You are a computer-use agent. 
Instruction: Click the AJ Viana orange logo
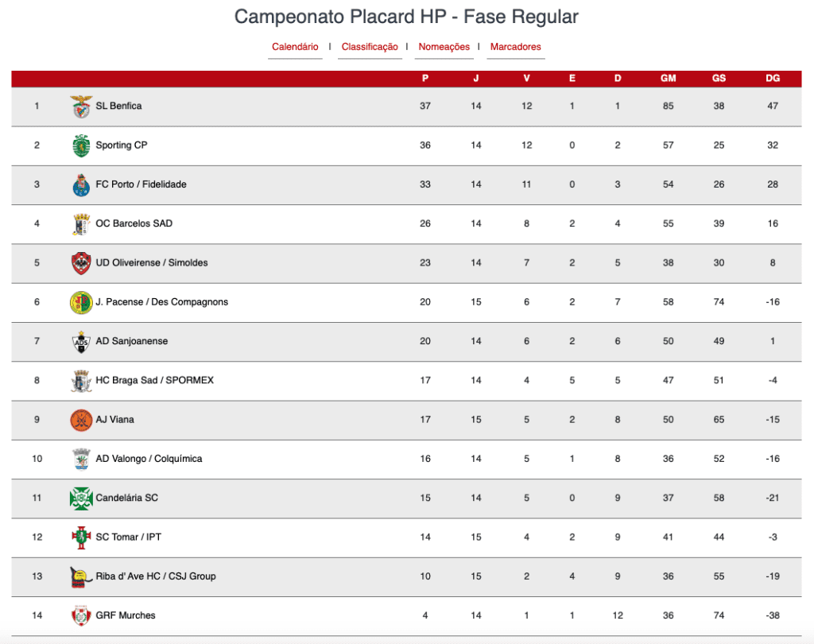(x=81, y=420)
